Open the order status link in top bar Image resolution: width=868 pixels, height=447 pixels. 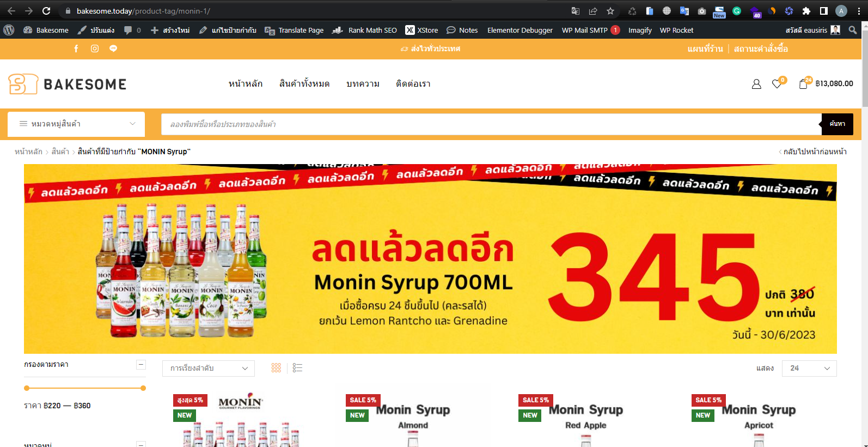pos(761,49)
